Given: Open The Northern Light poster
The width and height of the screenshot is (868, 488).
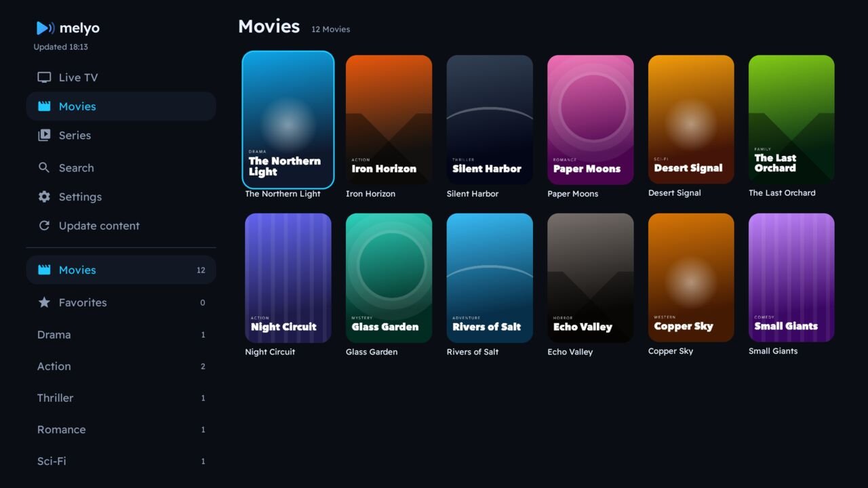Looking at the screenshot, I should point(288,119).
